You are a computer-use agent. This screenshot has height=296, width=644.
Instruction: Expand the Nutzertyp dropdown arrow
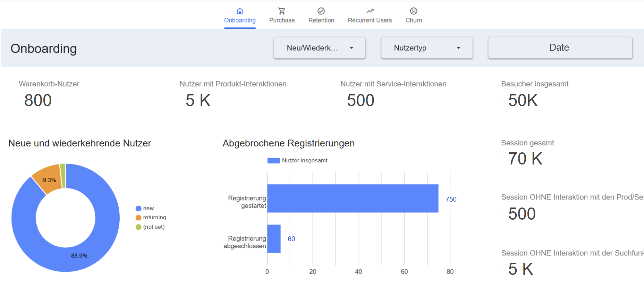pyautogui.click(x=458, y=48)
